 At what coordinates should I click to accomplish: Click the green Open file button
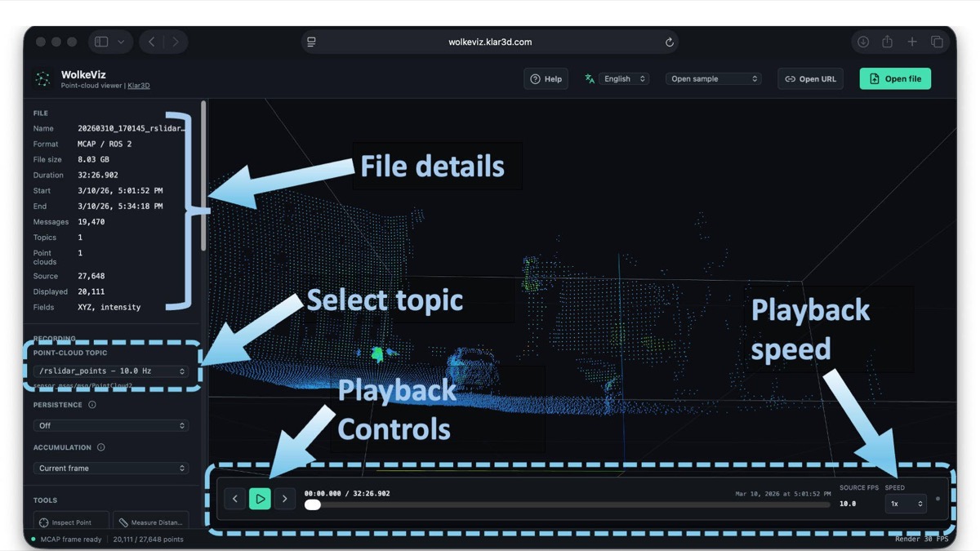(895, 79)
